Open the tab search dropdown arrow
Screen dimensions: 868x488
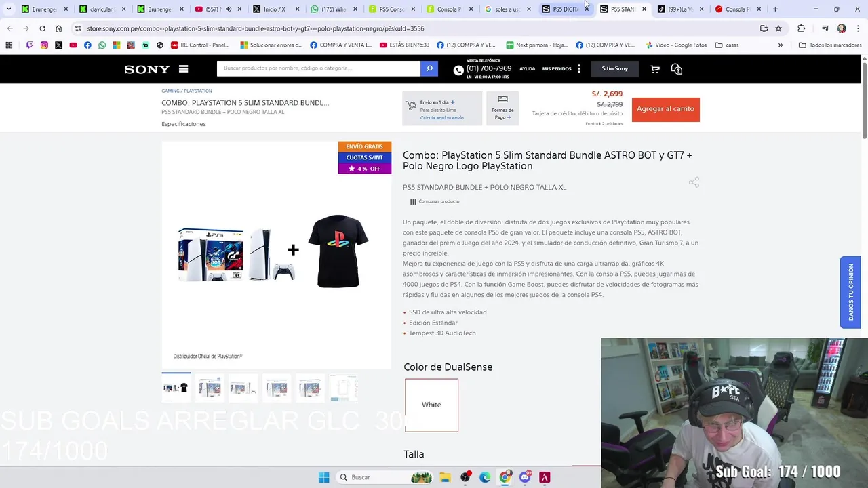9,9
